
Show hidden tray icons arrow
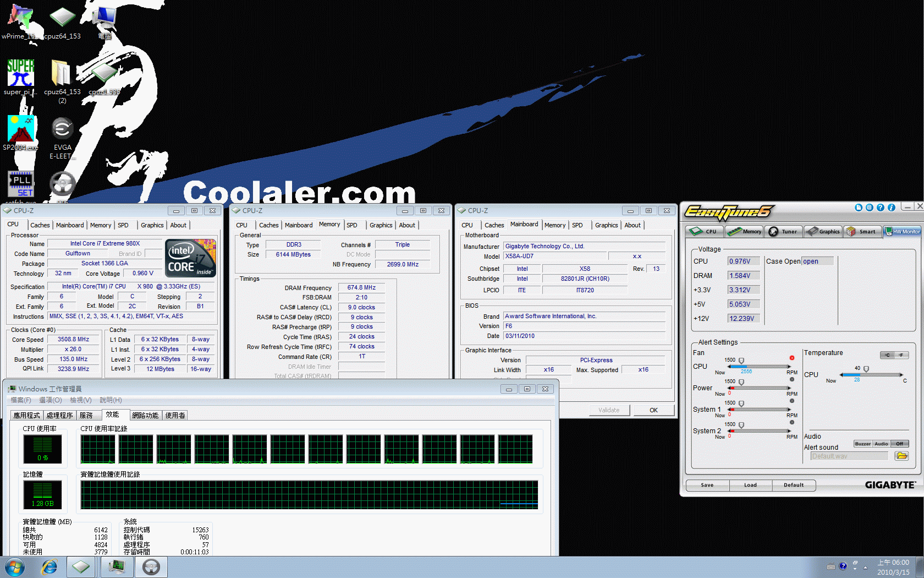click(866, 567)
